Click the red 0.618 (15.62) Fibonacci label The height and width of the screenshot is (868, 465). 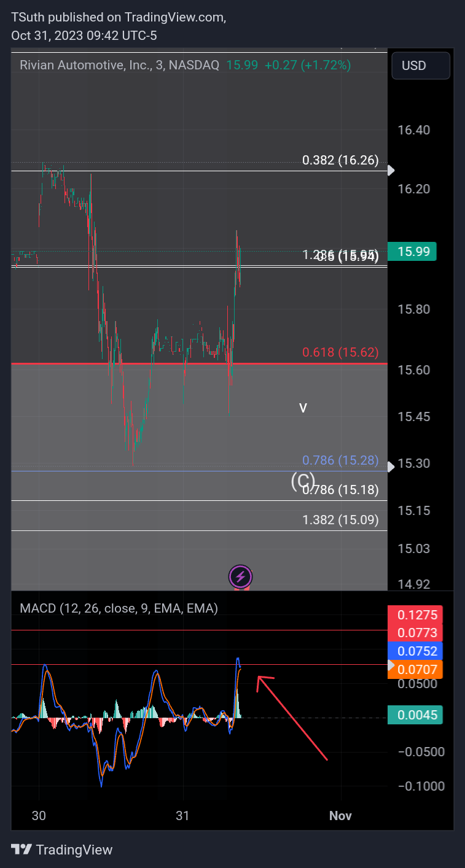pyautogui.click(x=340, y=352)
